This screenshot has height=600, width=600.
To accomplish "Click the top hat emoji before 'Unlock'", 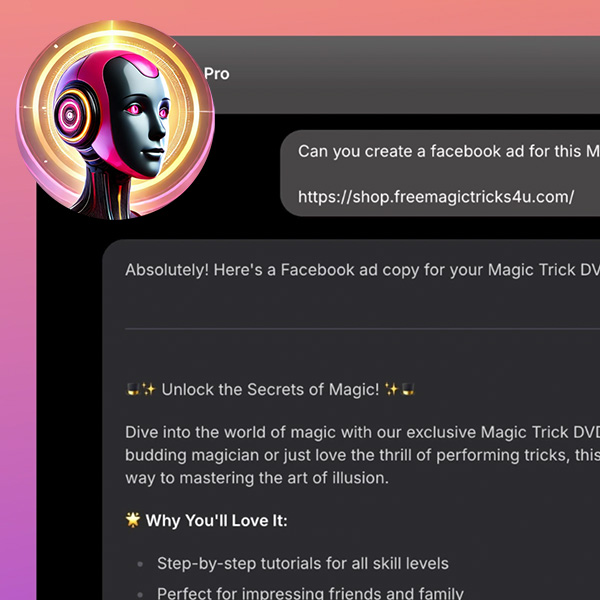I will click(133, 390).
